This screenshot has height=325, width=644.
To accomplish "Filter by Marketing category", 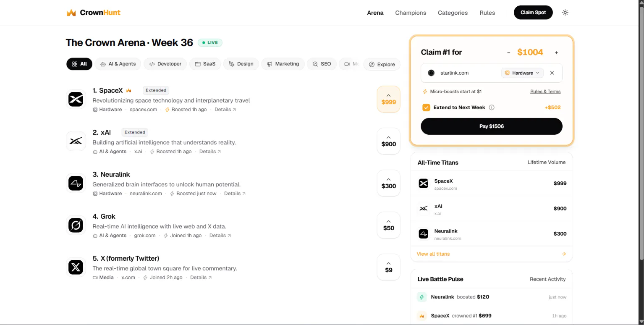I will 283,64.
